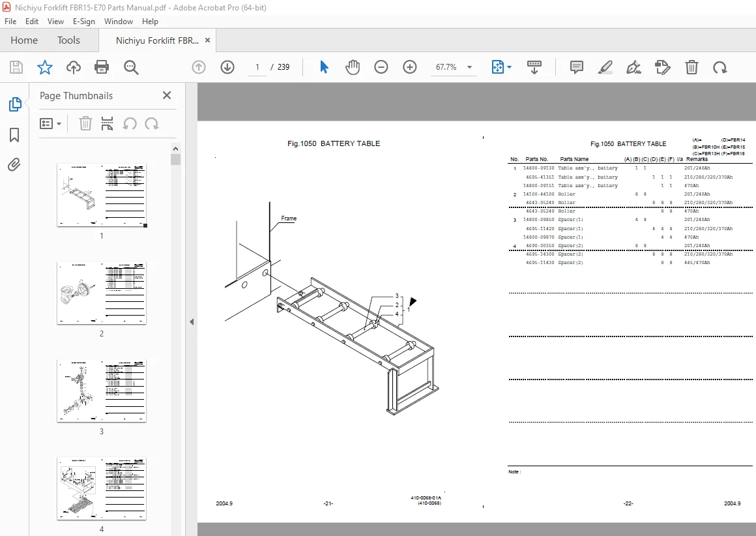Screen dimensions: 756x536
Task: Switch to the Tools tab
Action: [68, 40]
